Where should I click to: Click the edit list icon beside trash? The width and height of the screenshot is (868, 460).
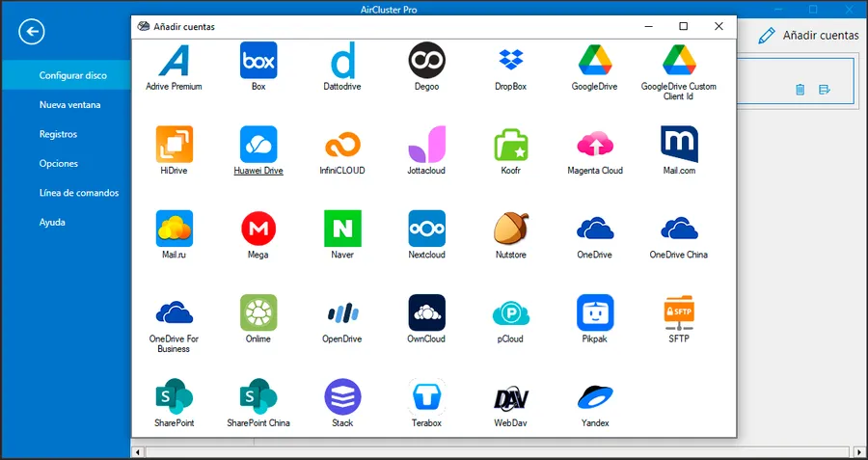click(x=825, y=90)
